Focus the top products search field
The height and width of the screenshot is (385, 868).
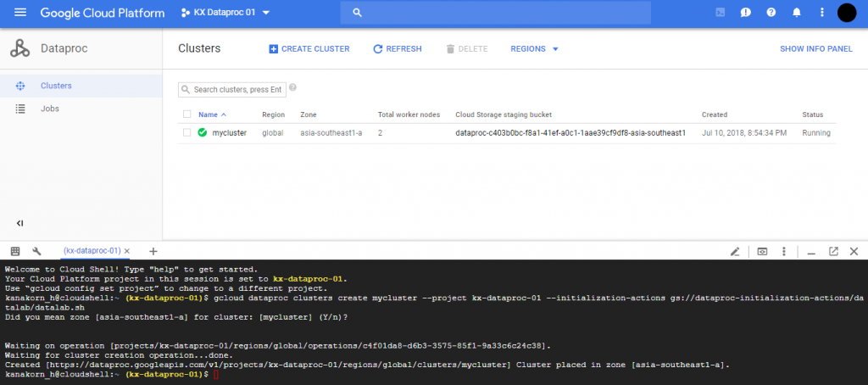[x=495, y=12]
